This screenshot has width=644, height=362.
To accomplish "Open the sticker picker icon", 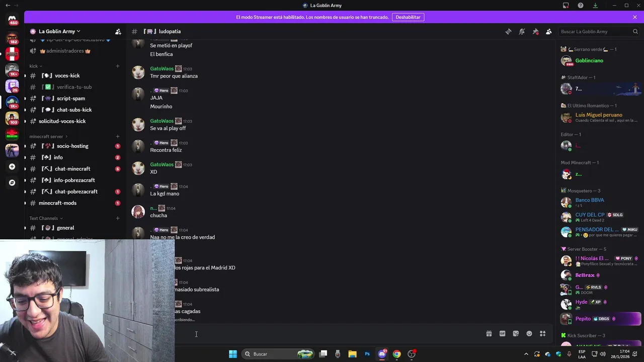I will click(x=516, y=333).
